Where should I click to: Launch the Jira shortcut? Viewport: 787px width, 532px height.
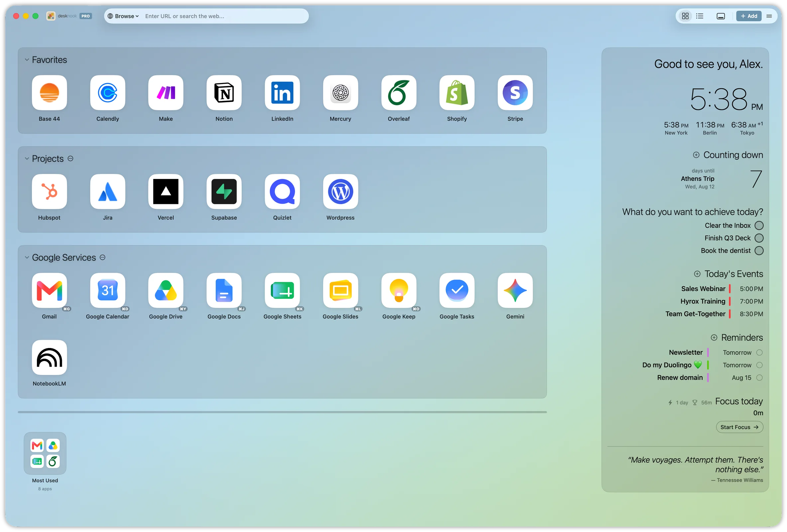[x=108, y=192]
